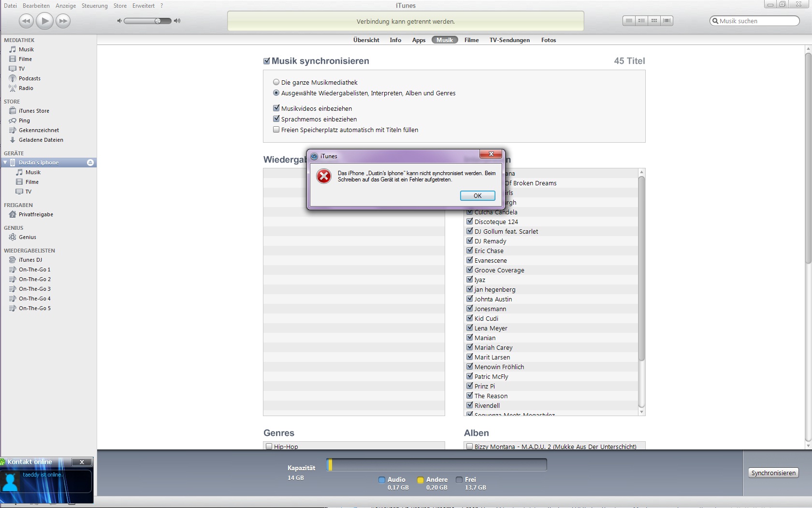Screen dimensions: 812x508
Task: Open the Erweitert menu
Action: tap(144, 6)
